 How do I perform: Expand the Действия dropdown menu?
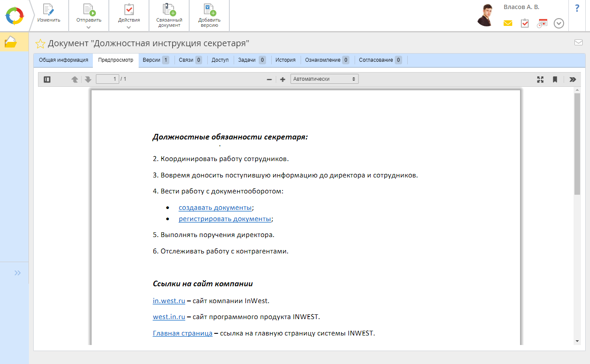coord(129,27)
